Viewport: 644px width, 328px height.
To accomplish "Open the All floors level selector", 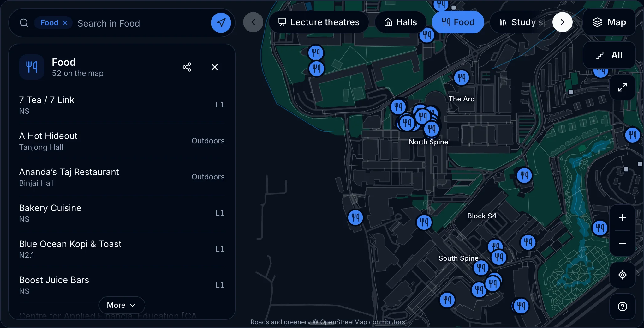I will [609, 55].
